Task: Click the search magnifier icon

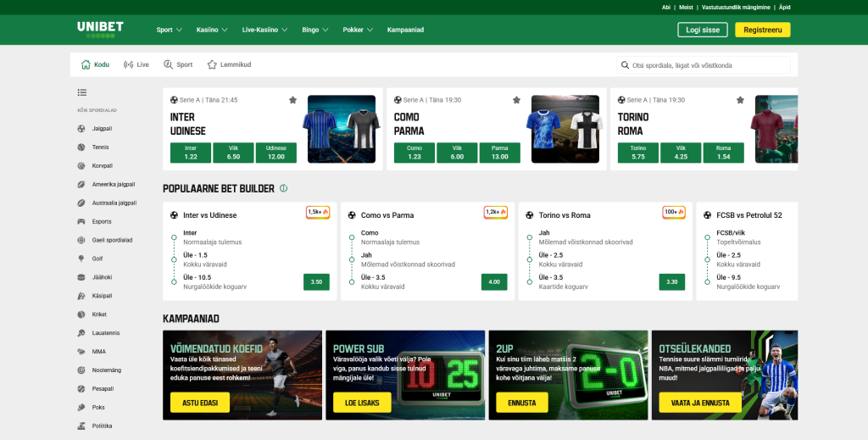Action: (625, 65)
